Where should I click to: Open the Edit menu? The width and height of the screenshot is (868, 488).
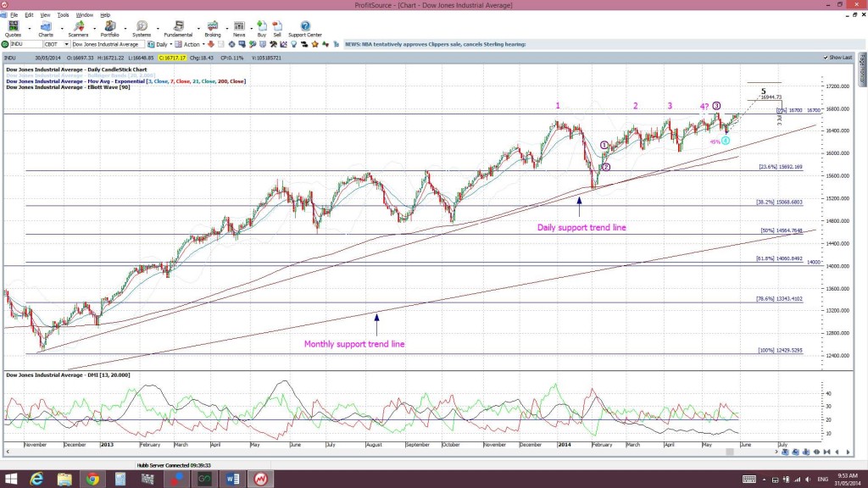[29, 15]
